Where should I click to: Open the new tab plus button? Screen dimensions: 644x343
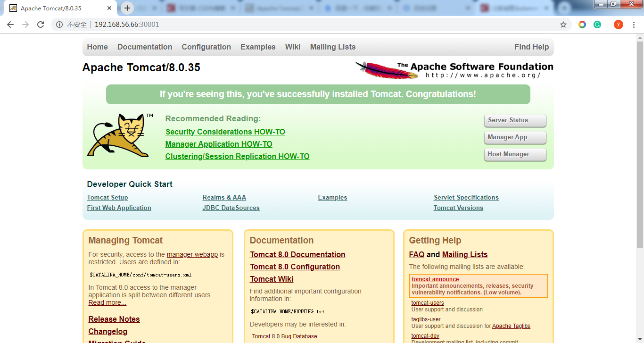[x=127, y=8]
